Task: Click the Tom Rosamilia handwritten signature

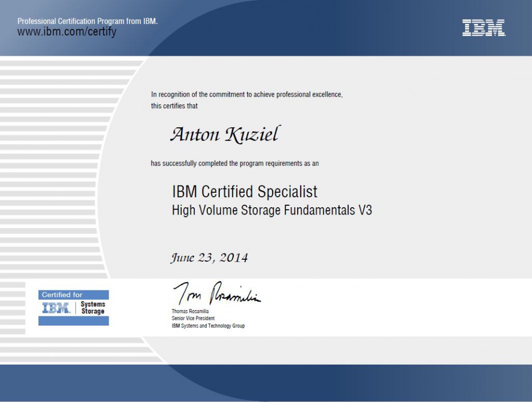Action: (x=217, y=293)
